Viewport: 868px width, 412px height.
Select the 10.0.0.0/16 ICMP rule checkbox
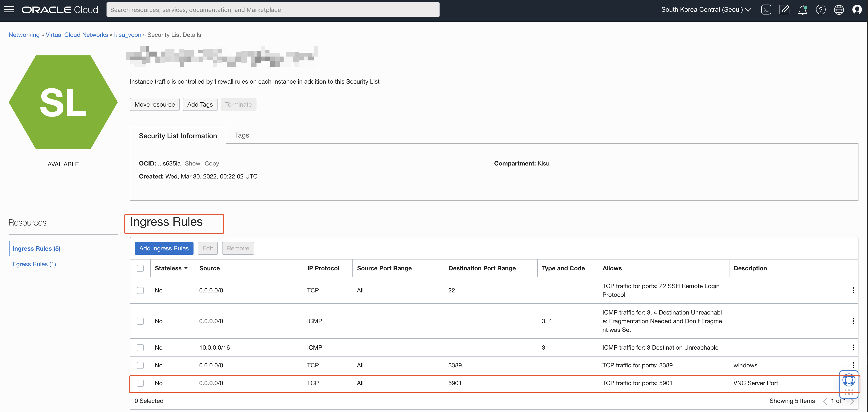(x=140, y=347)
